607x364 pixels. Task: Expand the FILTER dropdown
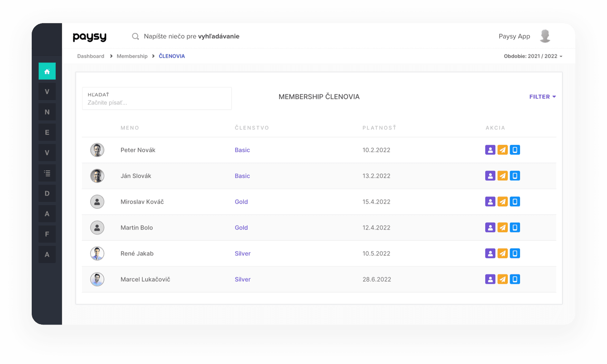click(542, 97)
